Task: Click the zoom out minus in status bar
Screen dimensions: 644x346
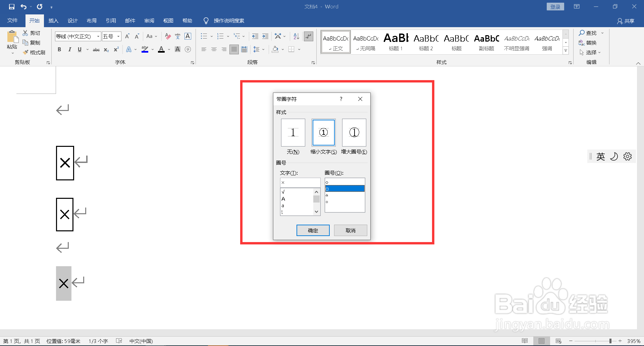Action: 571,341
